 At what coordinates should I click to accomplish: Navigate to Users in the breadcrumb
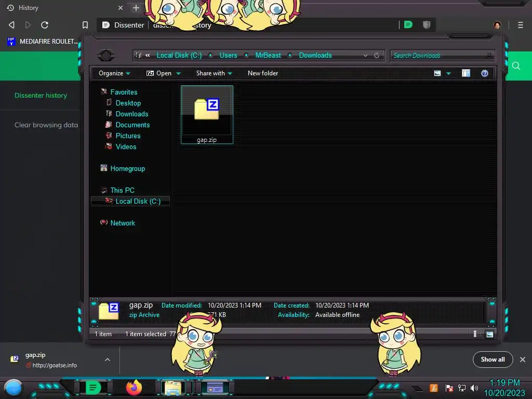(229, 55)
